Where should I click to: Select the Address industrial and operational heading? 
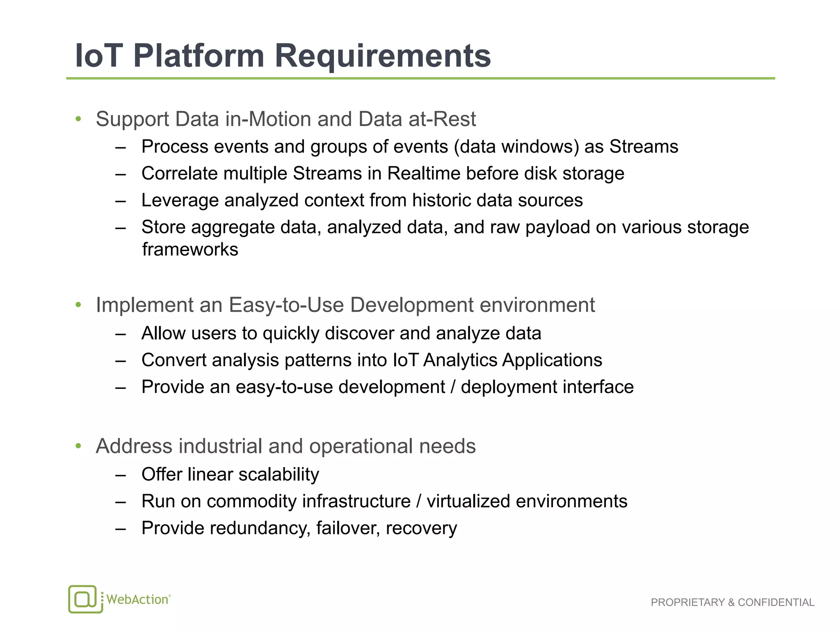click(x=285, y=446)
